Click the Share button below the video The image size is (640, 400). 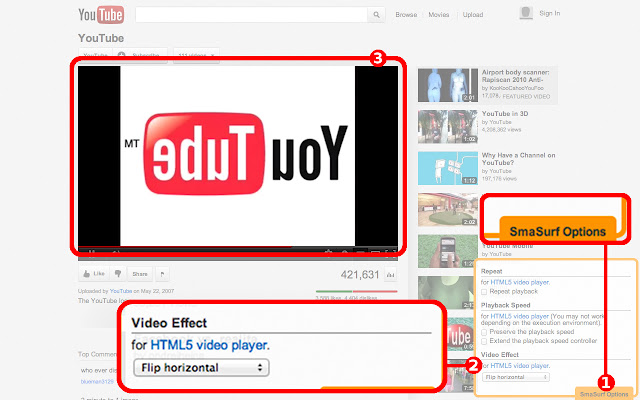tap(140, 274)
